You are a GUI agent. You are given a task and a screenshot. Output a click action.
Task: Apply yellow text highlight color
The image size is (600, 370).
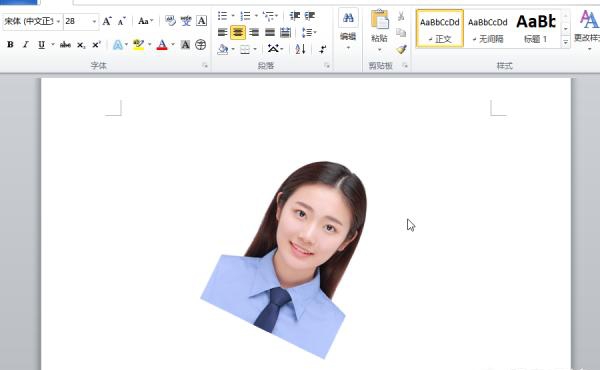[x=139, y=45]
